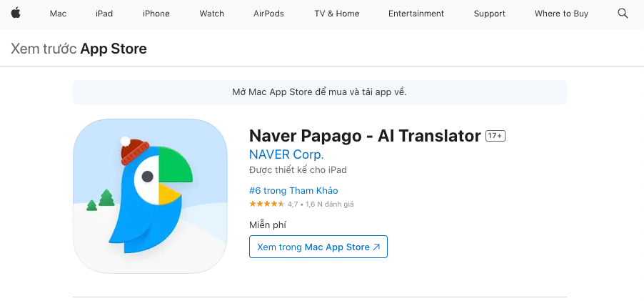Image resolution: width=644 pixels, height=301 pixels.
Task: Open the Watch navigation item
Action: [x=211, y=14]
